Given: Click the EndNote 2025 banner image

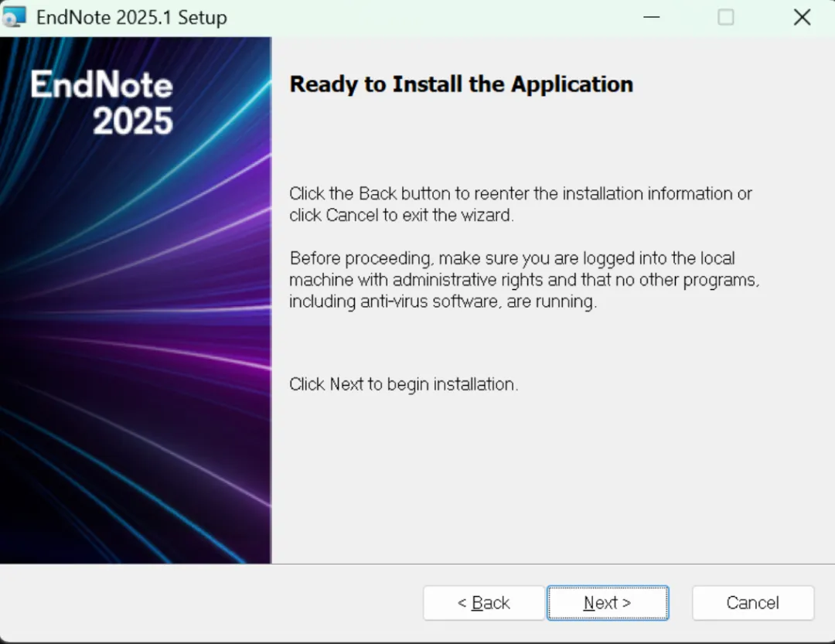Looking at the screenshot, I should pyautogui.click(x=136, y=300).
